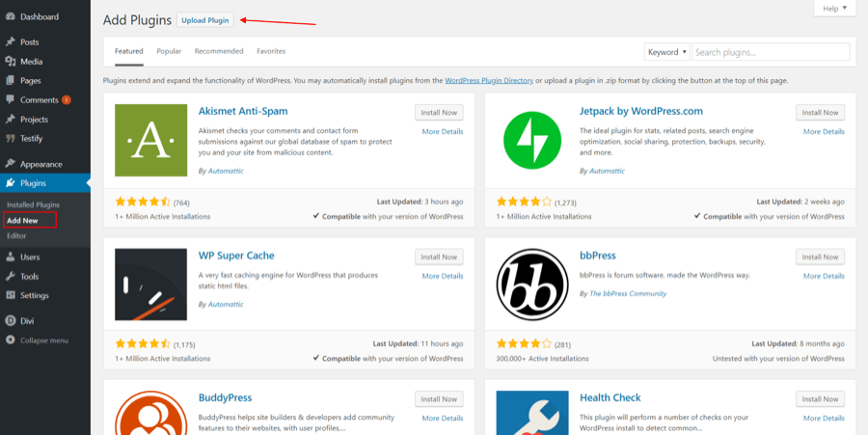The width and height of the screenshot is (868, 435).
Task: Install Now for BuddyPress
Action: click(439, 399)
